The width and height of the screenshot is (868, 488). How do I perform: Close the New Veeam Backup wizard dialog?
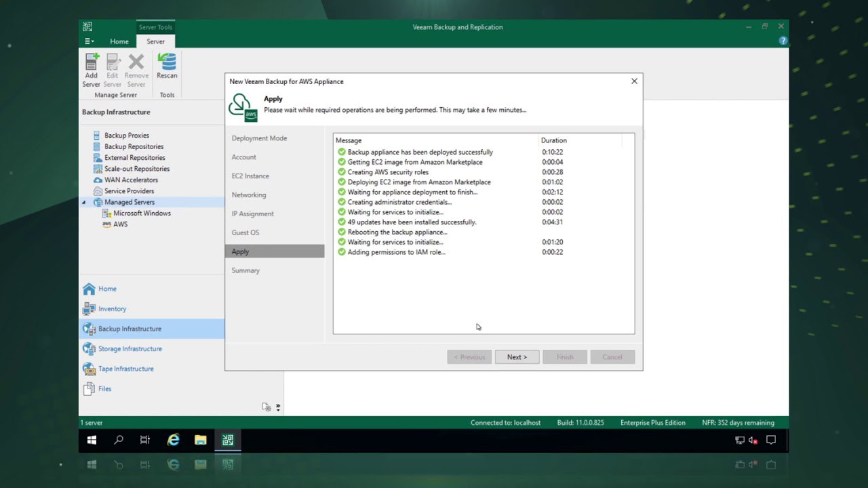click(x=634, y=81)
